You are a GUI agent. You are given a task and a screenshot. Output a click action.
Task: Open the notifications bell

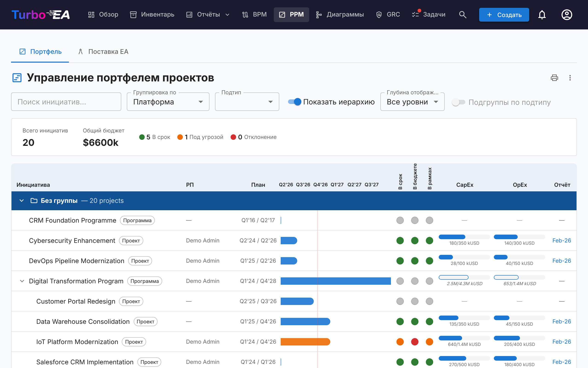[x=542, y=14]
